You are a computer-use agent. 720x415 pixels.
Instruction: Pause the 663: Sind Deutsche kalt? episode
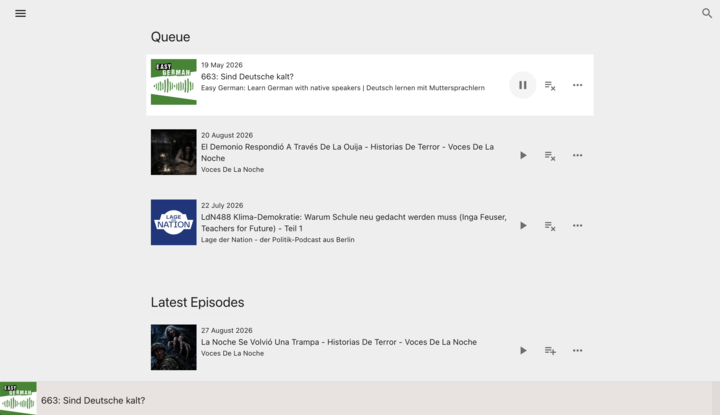[523, 85]
